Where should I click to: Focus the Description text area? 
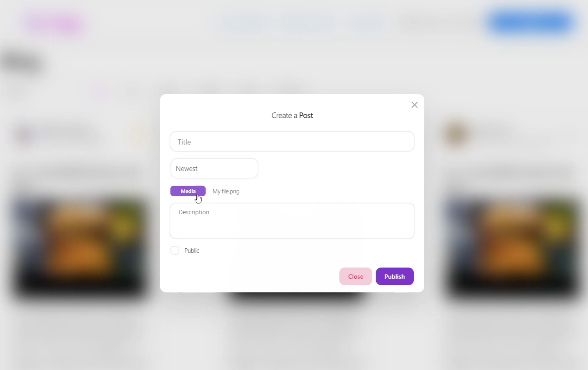tap(292, 221)
